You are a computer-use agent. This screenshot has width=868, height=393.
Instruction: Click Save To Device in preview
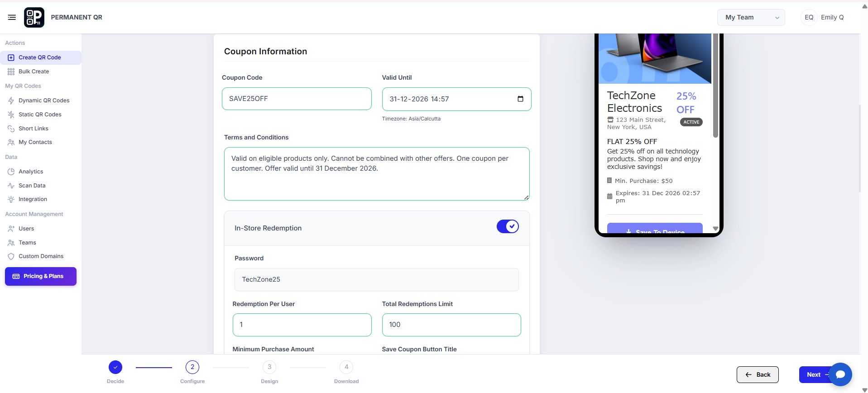coord(655,229)
